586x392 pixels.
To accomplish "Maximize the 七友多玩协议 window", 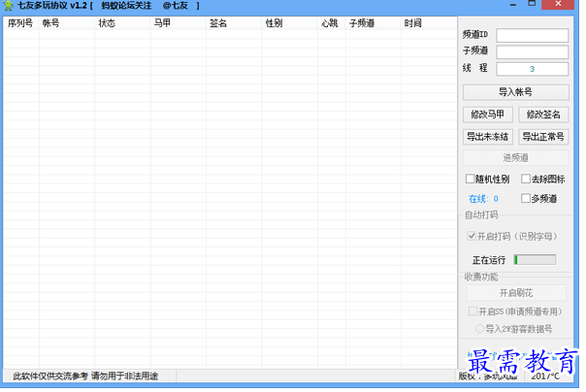I will tap(532, 4).
